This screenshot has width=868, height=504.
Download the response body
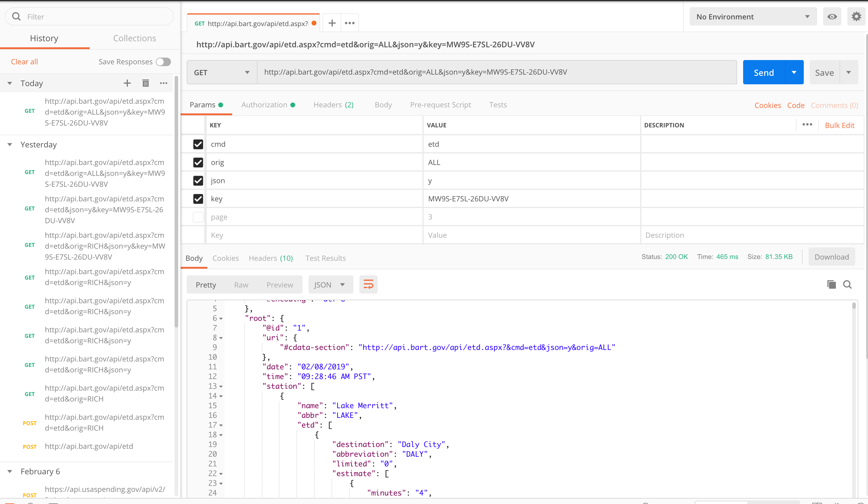pyautogui.click(x=832, y=257)
